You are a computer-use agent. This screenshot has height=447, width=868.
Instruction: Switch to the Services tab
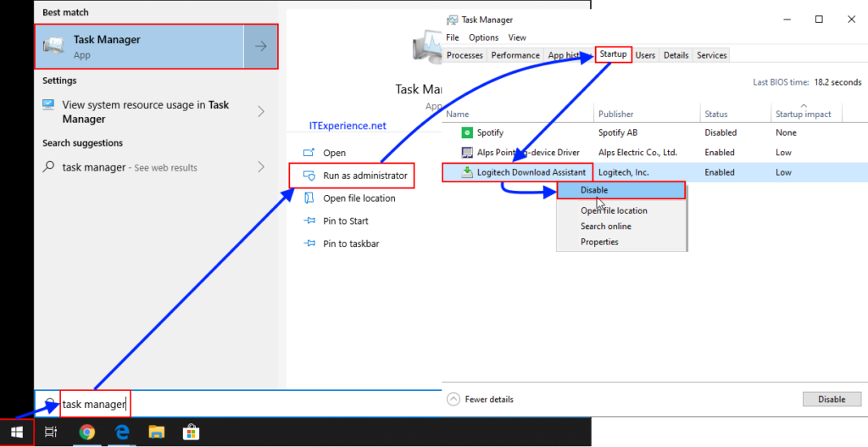(712, 55)
